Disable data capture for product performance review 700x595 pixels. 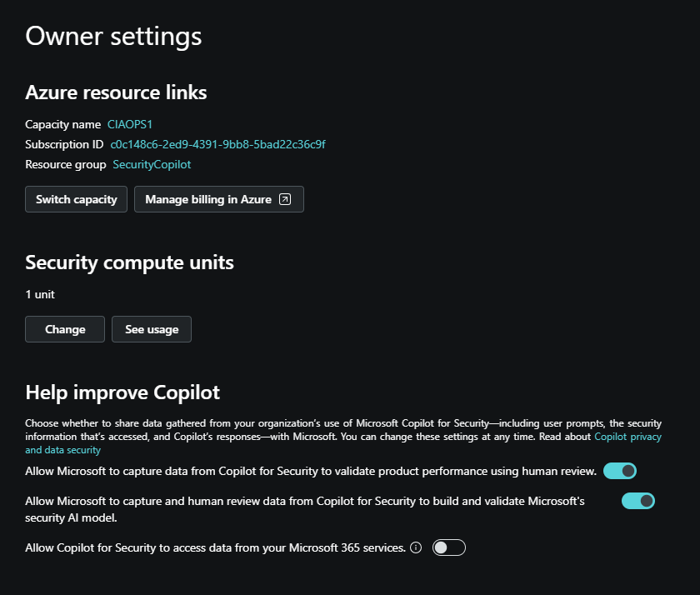[619, 471]
